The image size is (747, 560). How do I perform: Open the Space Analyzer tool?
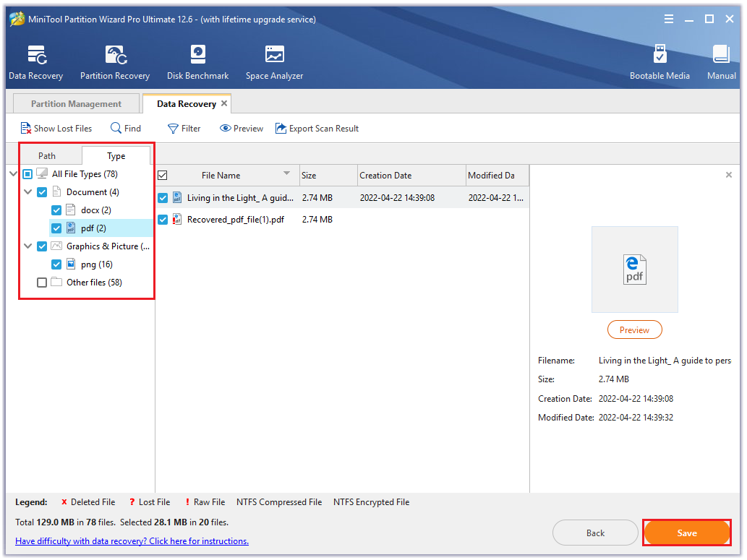point(274,62)
